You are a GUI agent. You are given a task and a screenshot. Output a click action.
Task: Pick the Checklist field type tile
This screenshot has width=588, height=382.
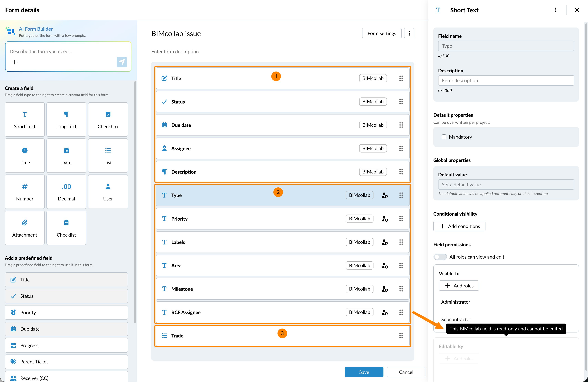66,228
